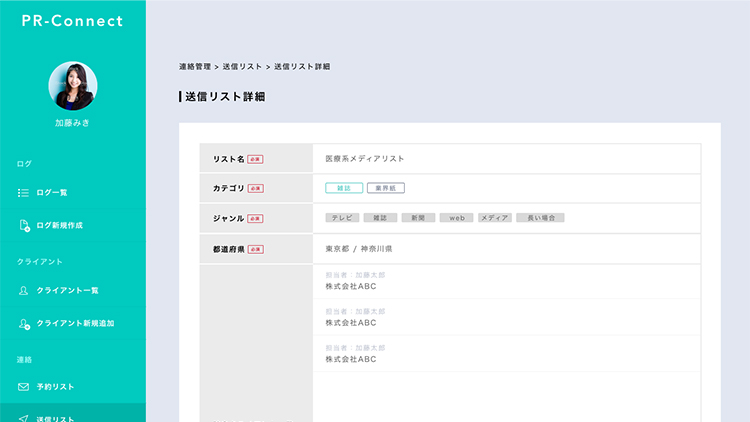The width and height of the screenshot is (750, 422).
Task: Click the カテゴリ field label
Action: pyautogui.click(x=229, y=189)
